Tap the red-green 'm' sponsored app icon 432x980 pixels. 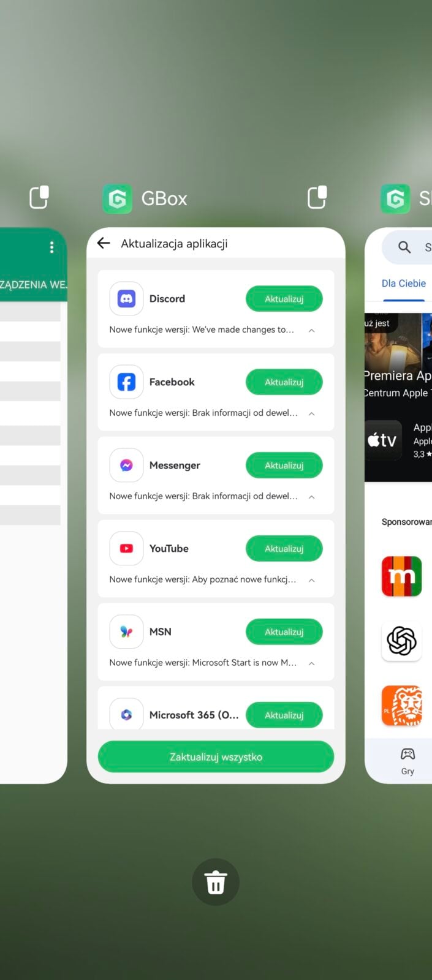click(401, 576)
